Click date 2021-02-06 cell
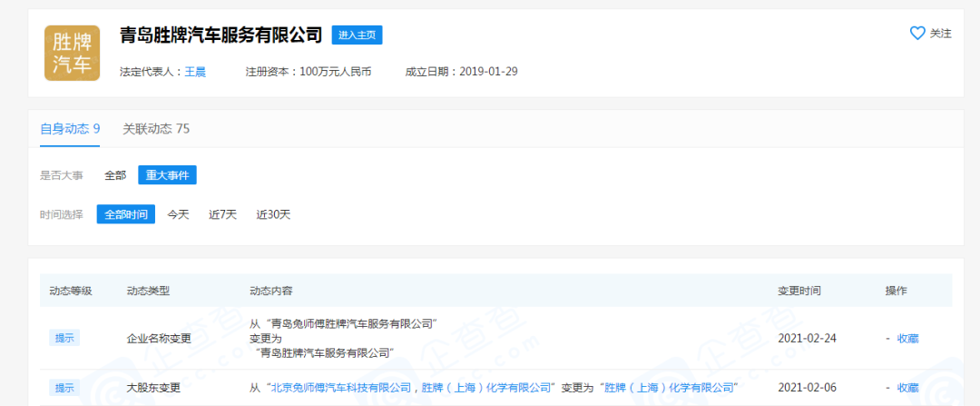 807,388
